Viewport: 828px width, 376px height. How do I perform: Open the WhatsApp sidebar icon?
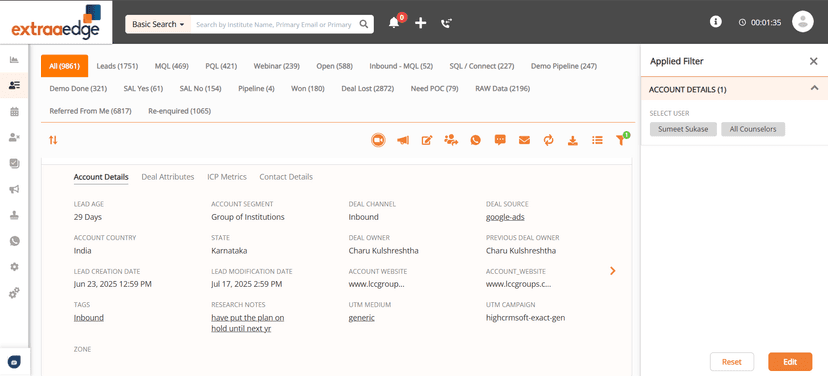coord(14,241)
